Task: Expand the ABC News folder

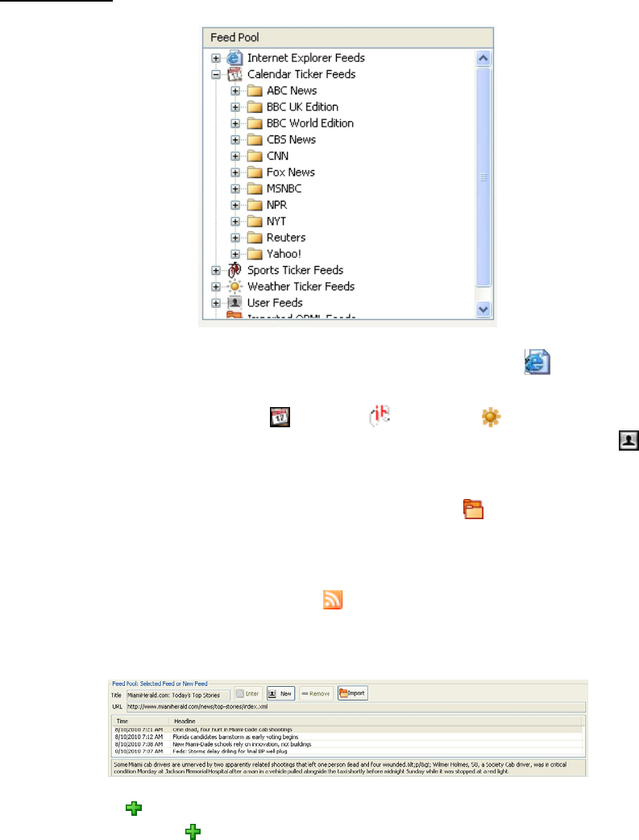Action: click(235, 90)
